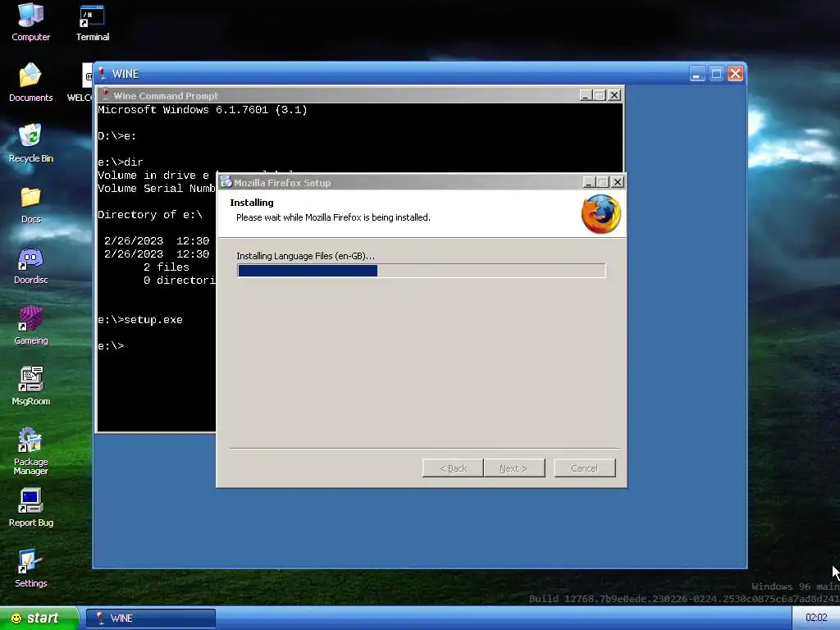
Task: Maximize the Mozilla Firefox Setup dialog
Action: click(603, 182)
